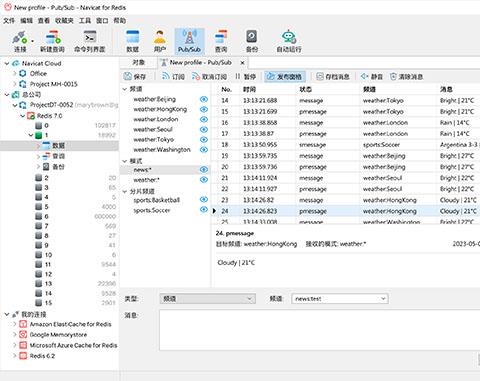Collapse the Navicat Cloud tree node

[x=7, y=63]
